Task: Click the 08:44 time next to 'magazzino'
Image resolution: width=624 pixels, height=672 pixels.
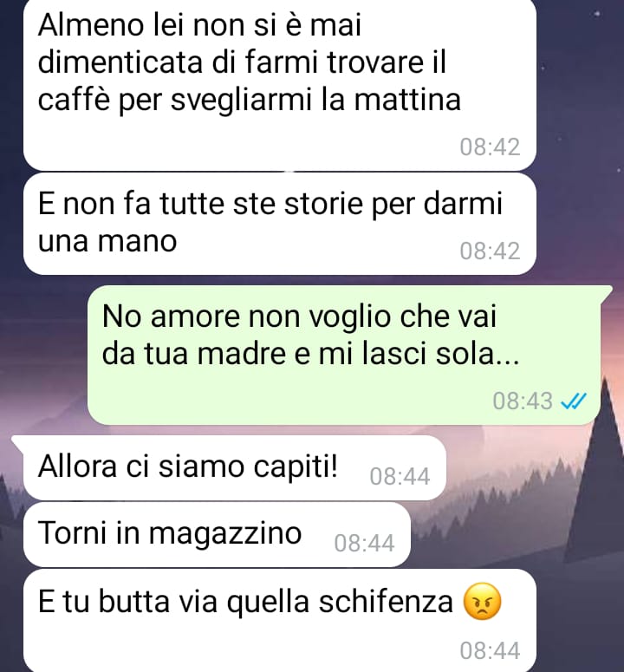Action: coord(364,544)
